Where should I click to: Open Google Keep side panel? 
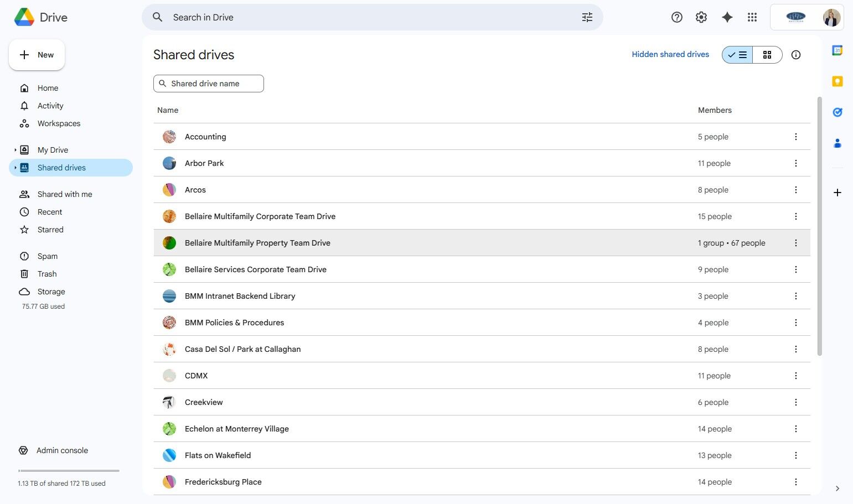tap(837, 81)
